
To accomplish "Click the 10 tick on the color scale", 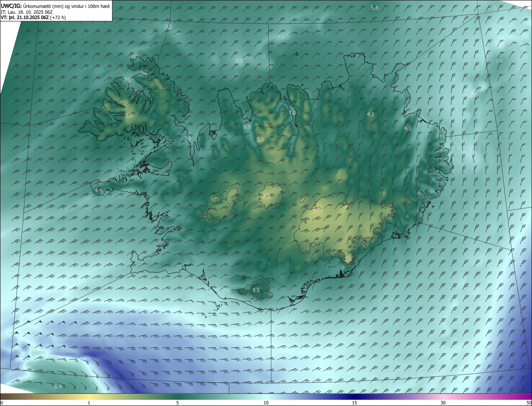I will (266, 403).
